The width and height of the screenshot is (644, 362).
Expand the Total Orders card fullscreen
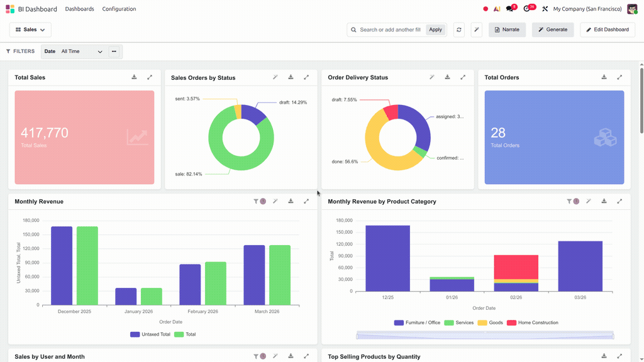(619, 77)
